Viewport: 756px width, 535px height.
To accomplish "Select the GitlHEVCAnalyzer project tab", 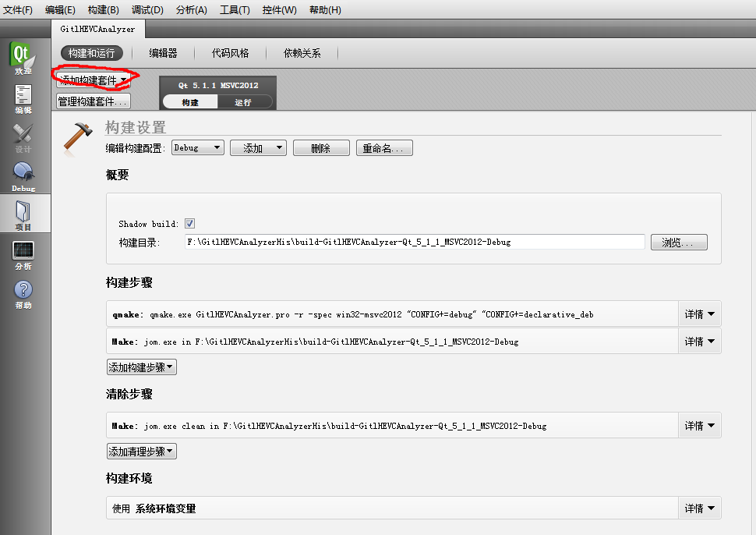I will tap(98, 29).
